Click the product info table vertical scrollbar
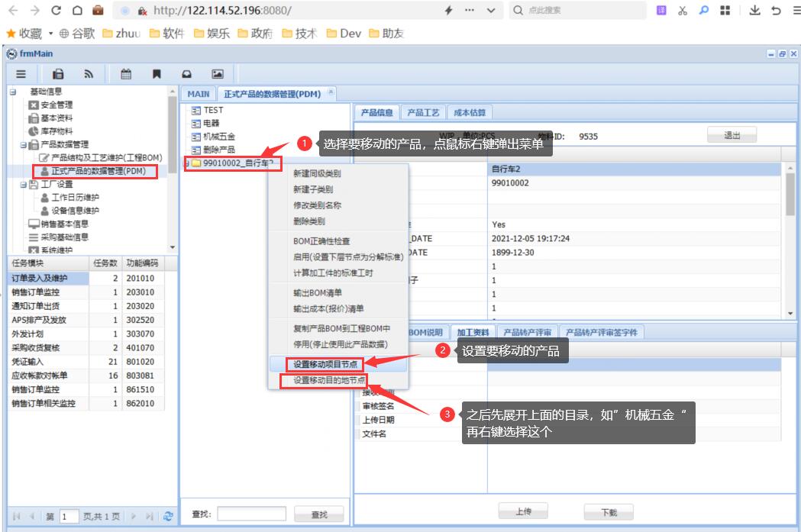Image resolution: width=801 pixels, height=532 pixels. click(790, 240)
